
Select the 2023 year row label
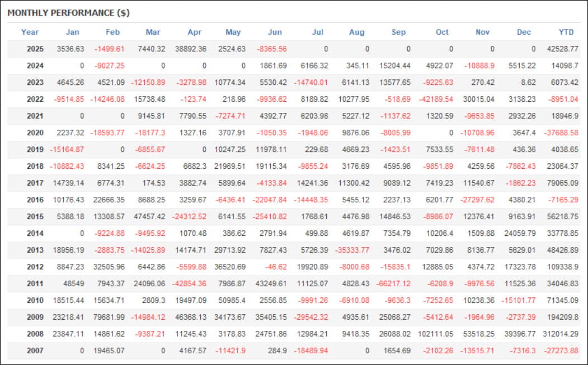click(35, 82)
